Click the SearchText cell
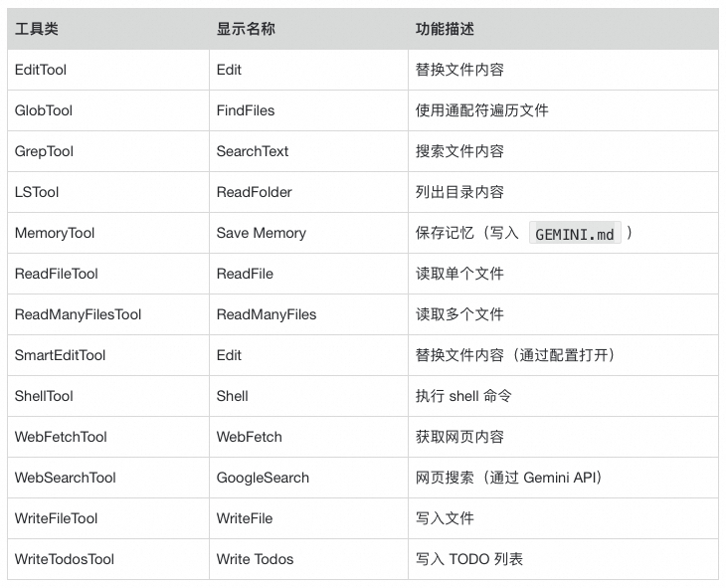Viewport: 726px width, 588px height. pyautogui.click(x=253, y=151)
